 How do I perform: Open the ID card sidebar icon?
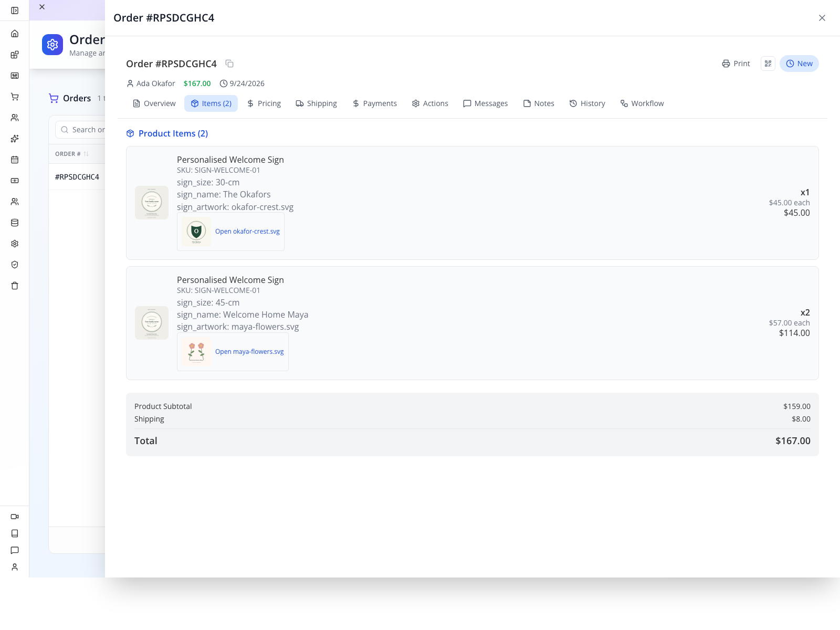15,76
